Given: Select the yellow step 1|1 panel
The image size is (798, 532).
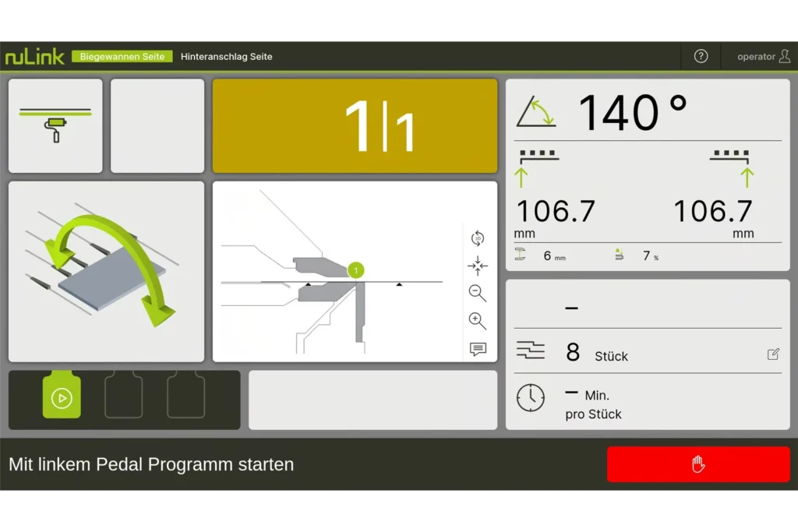Looking at the screenshot, I should [x=355, y=125].
